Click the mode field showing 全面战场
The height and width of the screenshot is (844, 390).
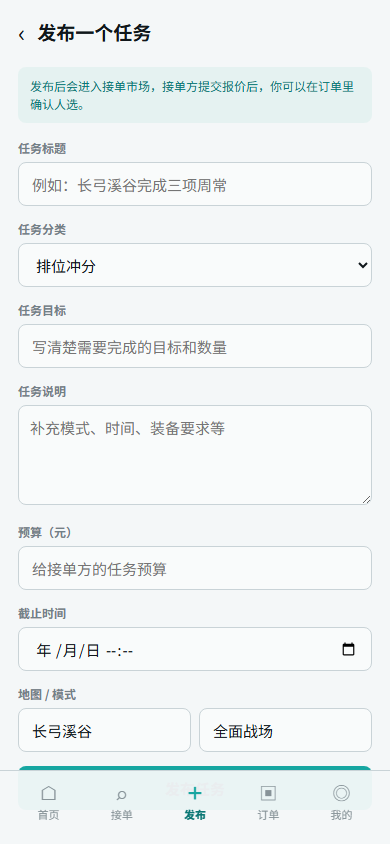coord(285,730)
